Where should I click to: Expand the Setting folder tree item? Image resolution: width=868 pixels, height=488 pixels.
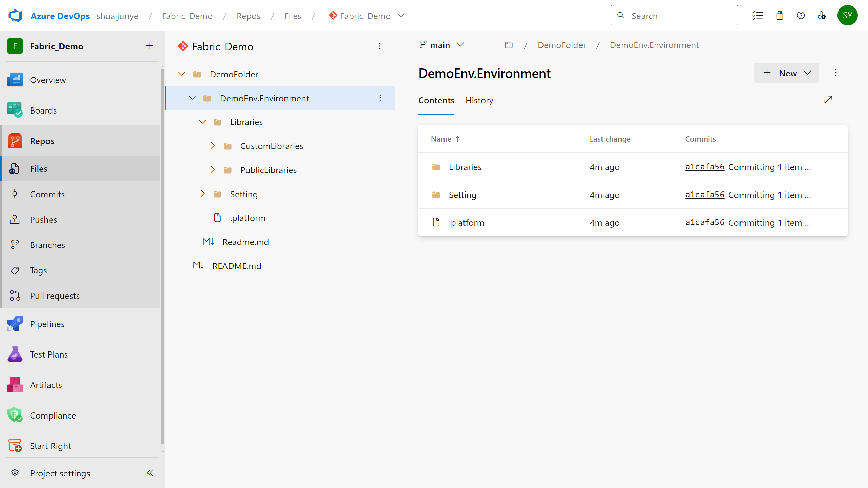pos(203,194)
